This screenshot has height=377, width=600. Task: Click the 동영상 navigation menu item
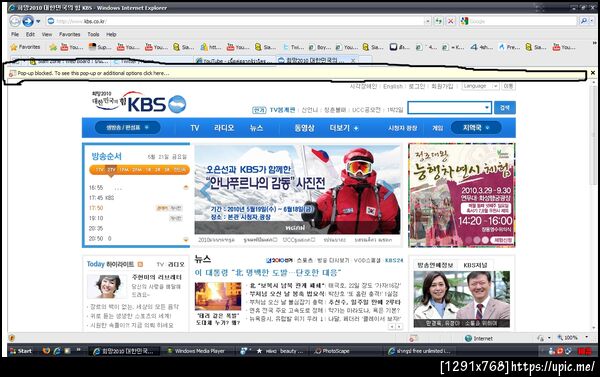pos(304,128)
